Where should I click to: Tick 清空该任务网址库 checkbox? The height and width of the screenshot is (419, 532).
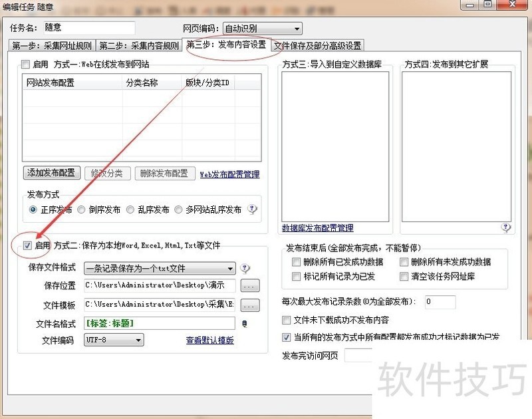[405, 276]
